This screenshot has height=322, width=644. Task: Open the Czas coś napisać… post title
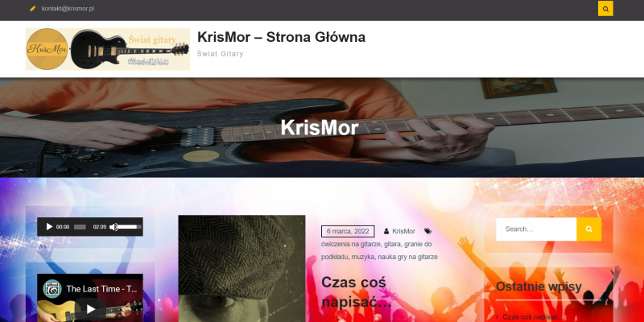click(357, 292)
